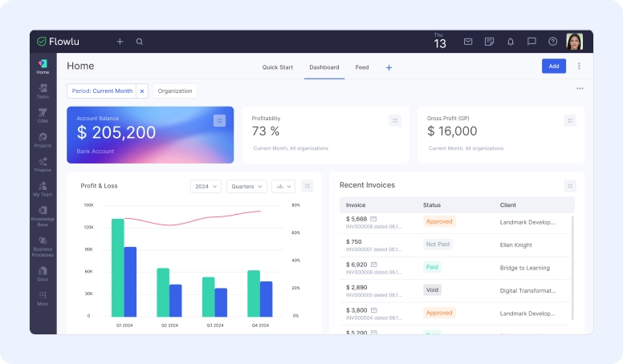
Task: Remove the Period: Current Month filter
Action: coord(142,91)
